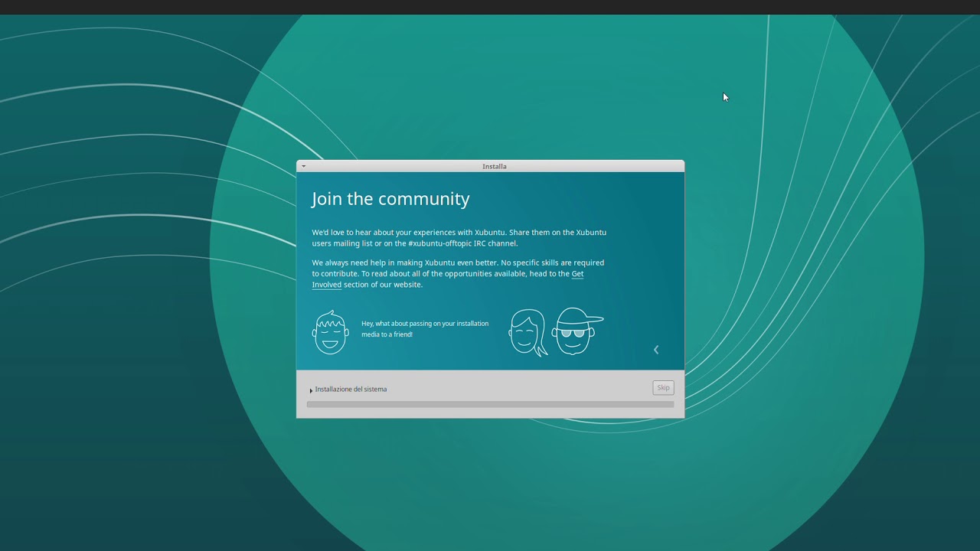The height and width of the screenshot is (551, 980).
Task: Click the long-haired girl face illustration
Action: [x=528, y=332]
